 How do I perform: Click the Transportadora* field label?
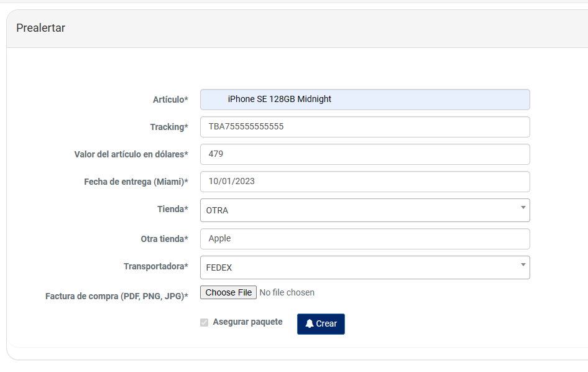click(155, 266)
